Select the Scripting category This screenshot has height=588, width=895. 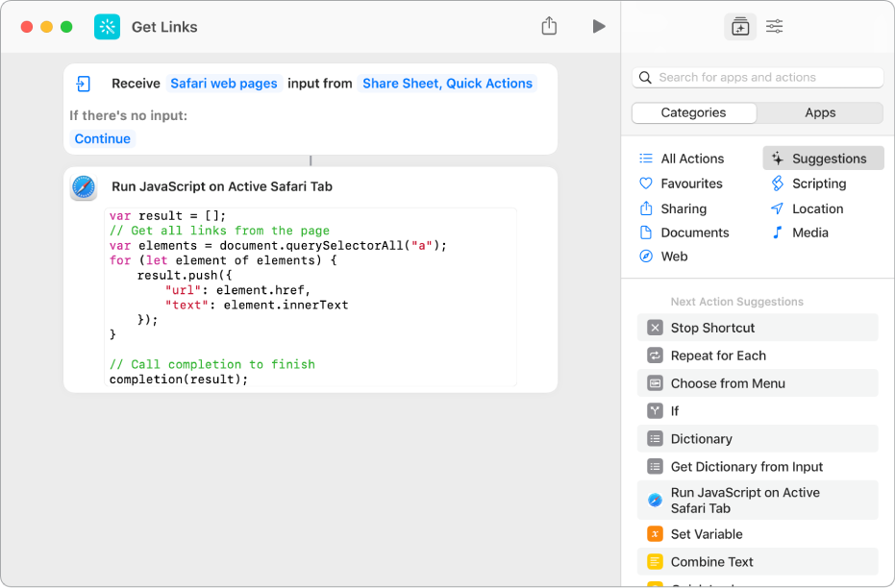(818, 184)
